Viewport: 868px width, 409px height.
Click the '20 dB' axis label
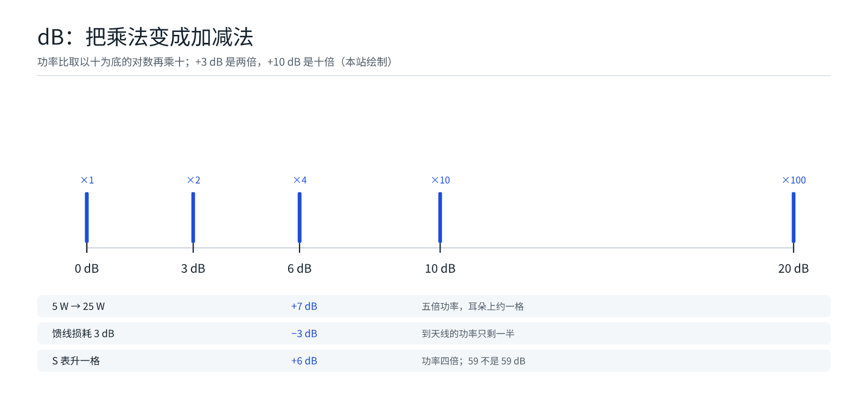pos(794,269)
